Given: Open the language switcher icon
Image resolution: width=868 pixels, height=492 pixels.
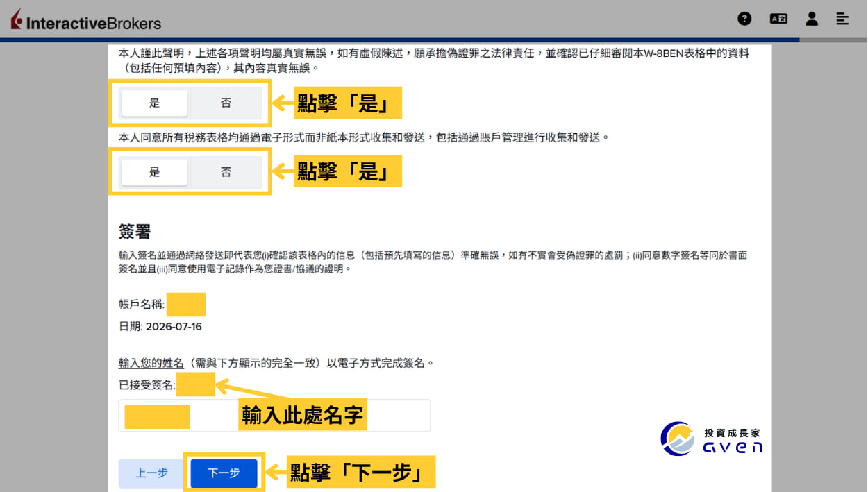Looking at the screenshot, I should point(778,19).
